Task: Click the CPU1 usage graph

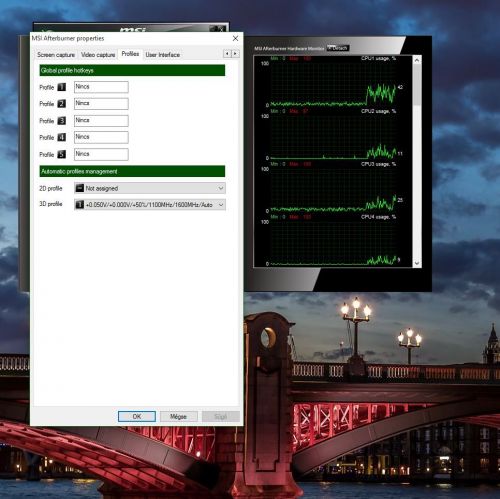Action: 333,83
